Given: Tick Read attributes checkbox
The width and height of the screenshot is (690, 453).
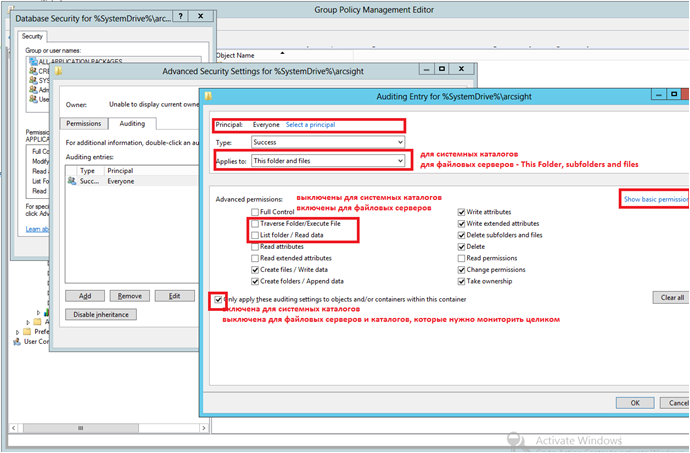Looking at the screenshot, I should click(255, 247).
